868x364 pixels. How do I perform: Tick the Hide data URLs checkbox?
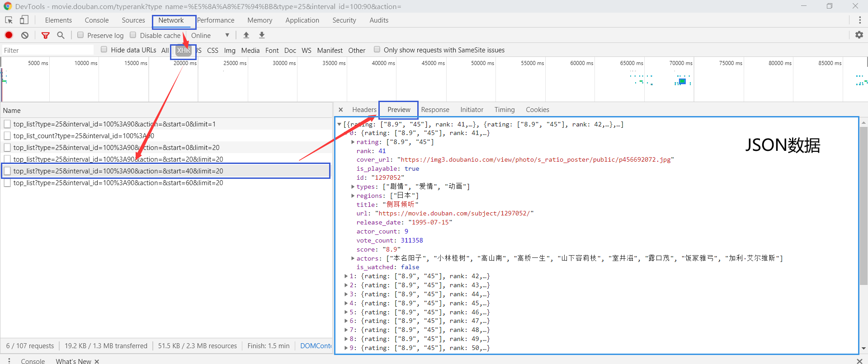[x=104, y=50]
